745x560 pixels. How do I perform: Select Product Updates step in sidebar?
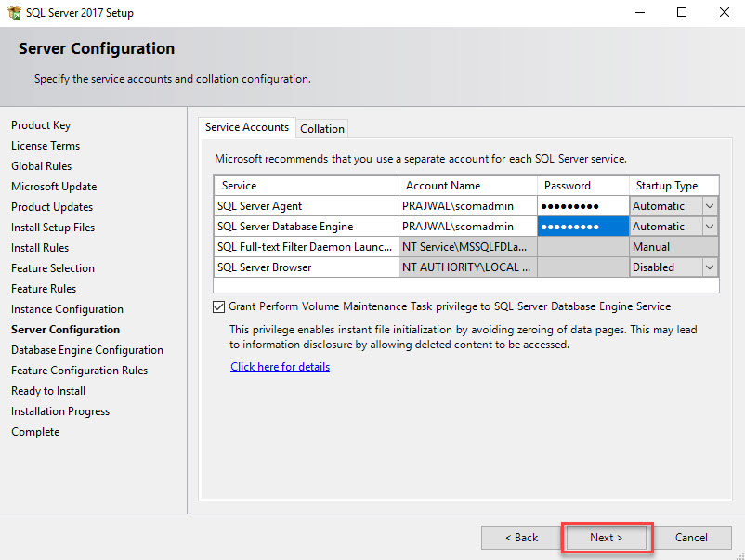point(52,207)
